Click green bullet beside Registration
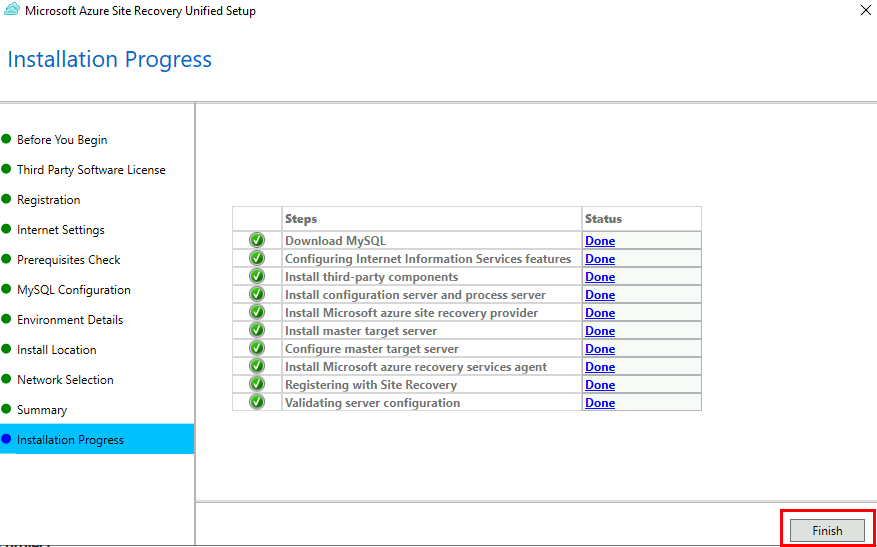877x547 pixels. pos(6,199)
